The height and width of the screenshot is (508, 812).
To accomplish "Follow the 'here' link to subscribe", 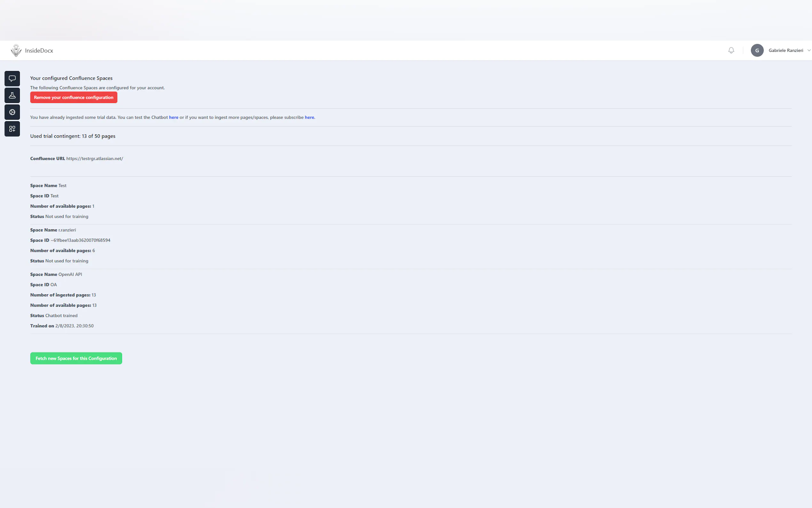I will point(309,117).
